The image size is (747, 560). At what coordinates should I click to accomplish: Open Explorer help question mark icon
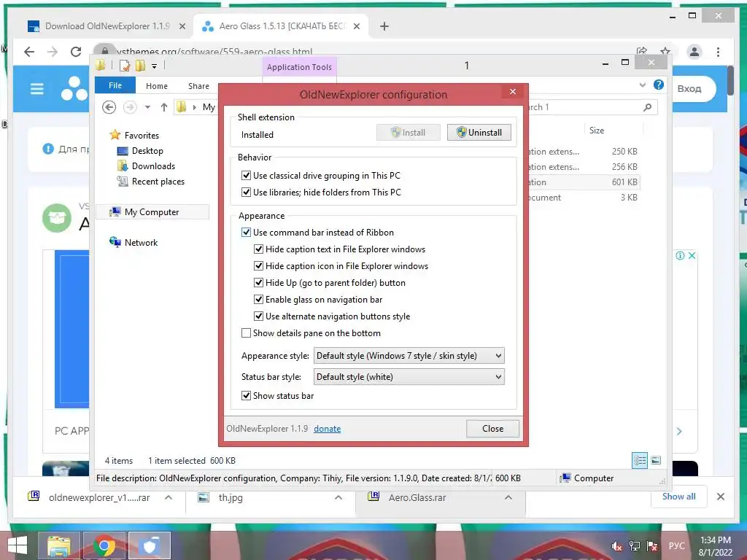click(659, 85)
